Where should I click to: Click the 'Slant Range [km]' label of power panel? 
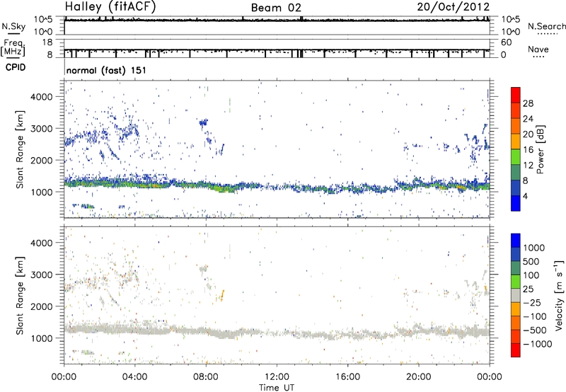click(x=20, y=149)
